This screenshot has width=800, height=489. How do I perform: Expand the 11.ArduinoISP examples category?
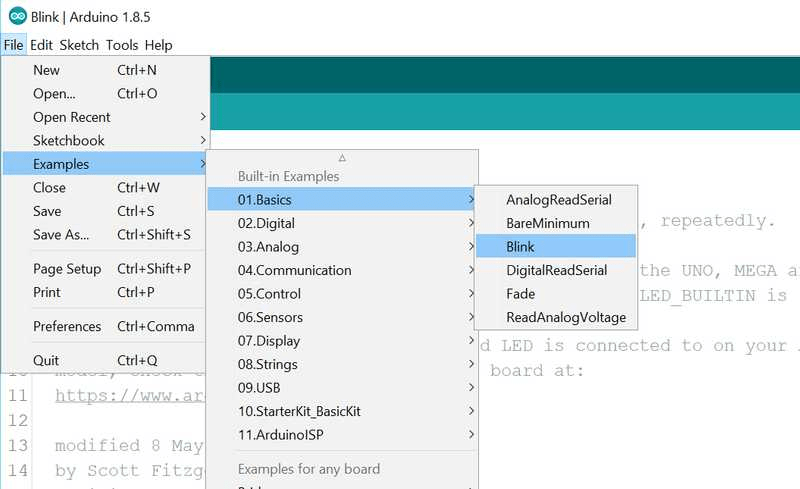coord(342,434)
